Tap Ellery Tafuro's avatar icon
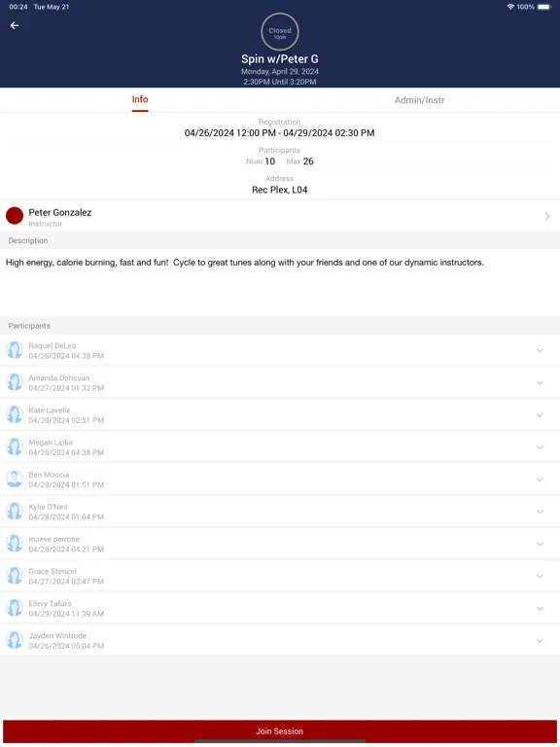 [x=15, y=608]
